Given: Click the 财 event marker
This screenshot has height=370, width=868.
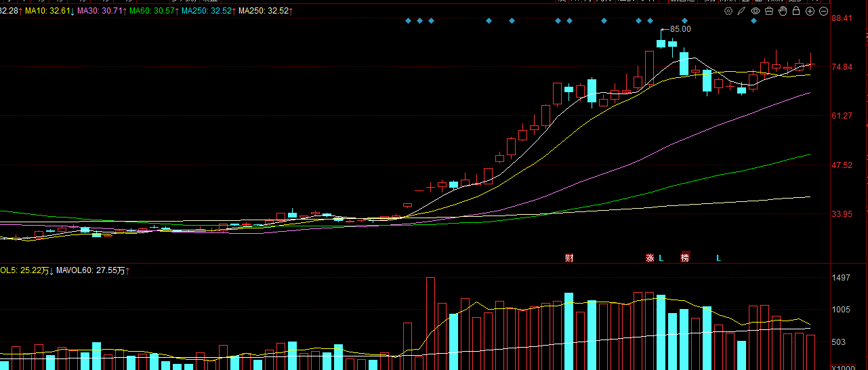Looking at the screenshot, I should pos(569,258).
